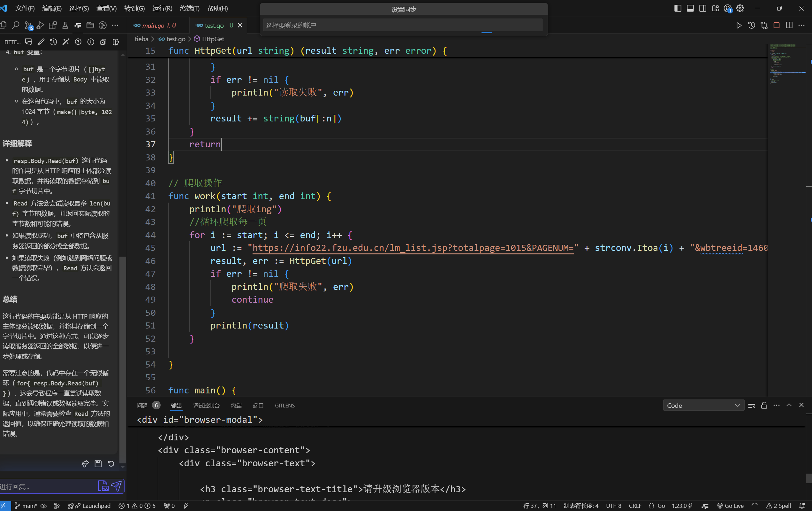Select Go language mode in status bar

pyautogui.click(x=661, y=506)
